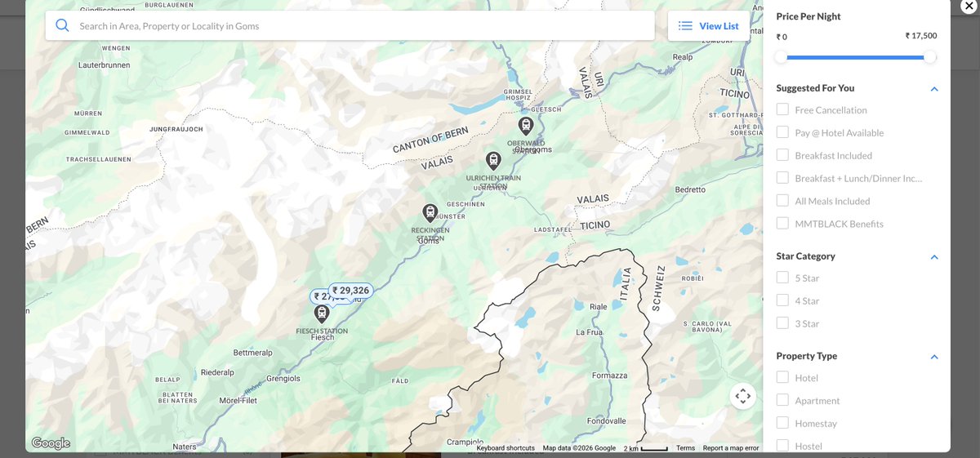
Task: Click the Realp map label
Action: pyautogui.click(x=682, y=57)
